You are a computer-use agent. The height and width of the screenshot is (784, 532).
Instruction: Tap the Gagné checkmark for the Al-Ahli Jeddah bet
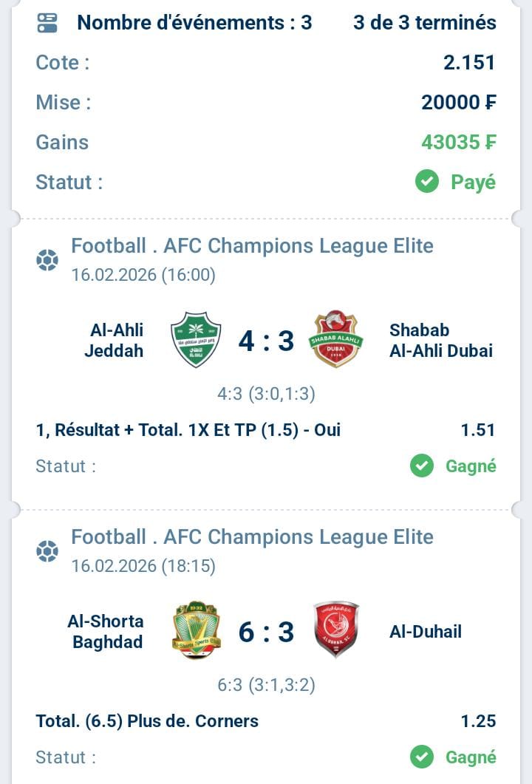pyautogui.click(x=422, y=466)
